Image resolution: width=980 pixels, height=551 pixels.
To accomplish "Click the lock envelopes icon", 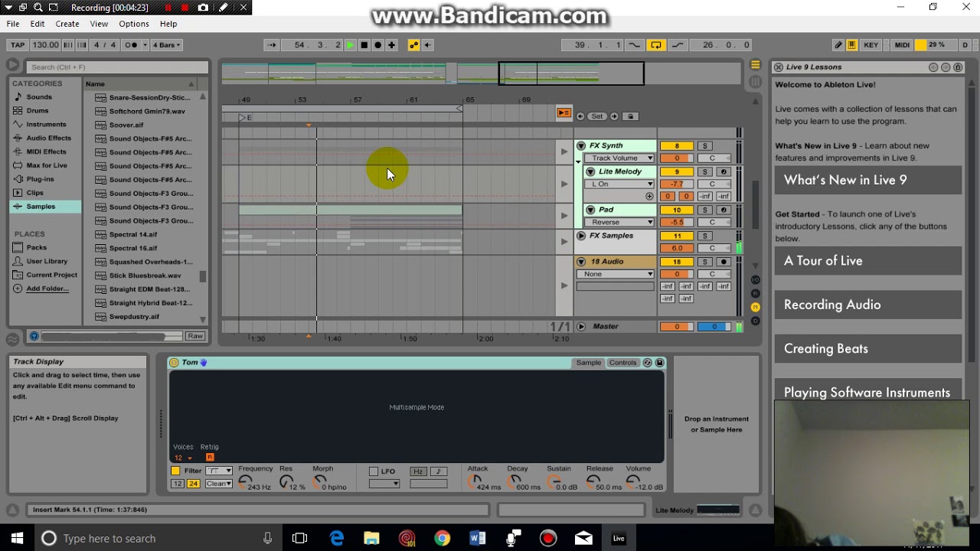I will point(630,116).
